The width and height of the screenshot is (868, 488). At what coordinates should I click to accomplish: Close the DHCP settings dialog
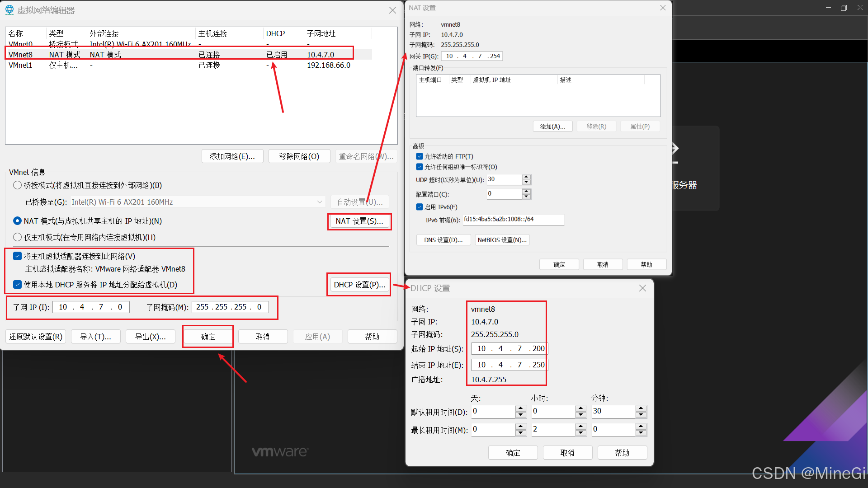[642, 288]
